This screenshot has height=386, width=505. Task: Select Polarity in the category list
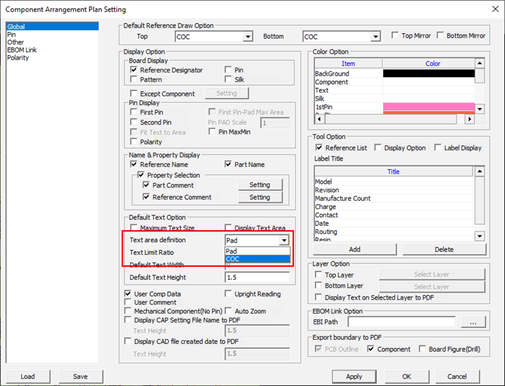pos(18,58)
